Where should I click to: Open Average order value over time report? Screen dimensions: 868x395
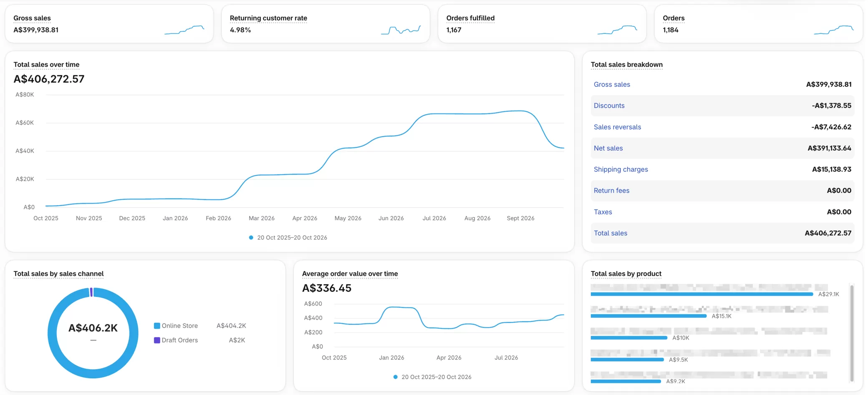click(x=350, y=274)
